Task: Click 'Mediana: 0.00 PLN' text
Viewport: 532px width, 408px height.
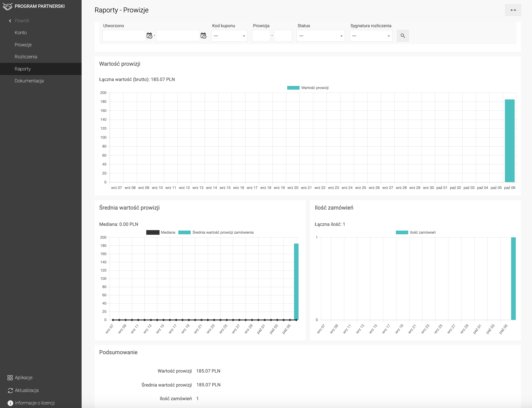Action: (118, 224)
